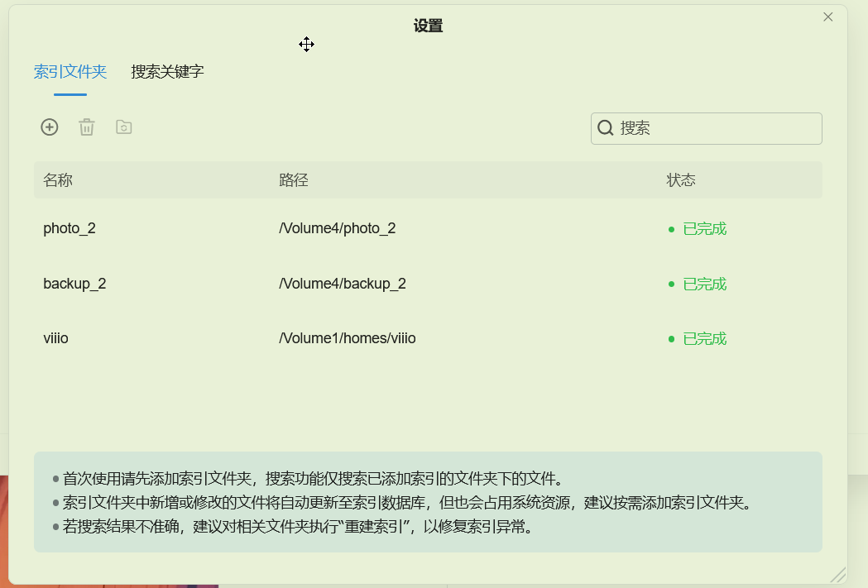Close the 设置 dialog
This screenshot has width=868, height=588.
[827, 17]
